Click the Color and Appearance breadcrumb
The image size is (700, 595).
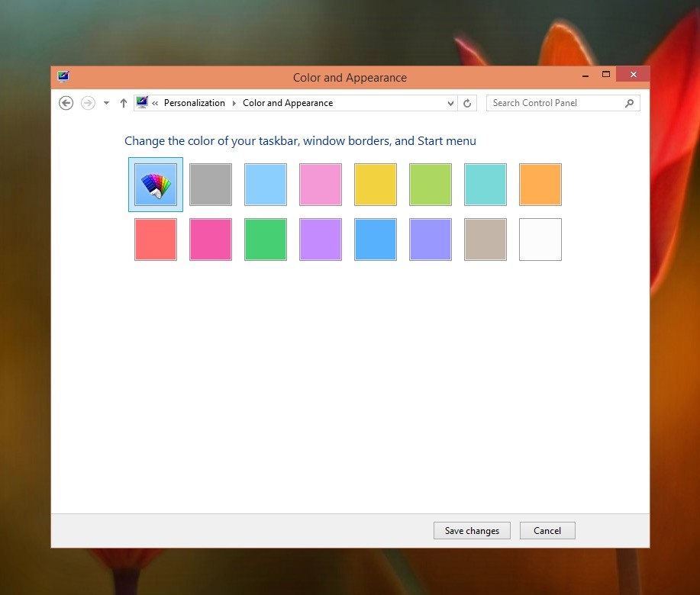(x=287, y=102)
